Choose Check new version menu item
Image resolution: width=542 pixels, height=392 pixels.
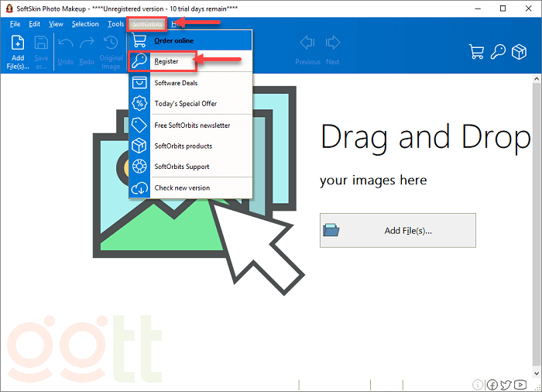pyautogui.click(x=182, y=187)
